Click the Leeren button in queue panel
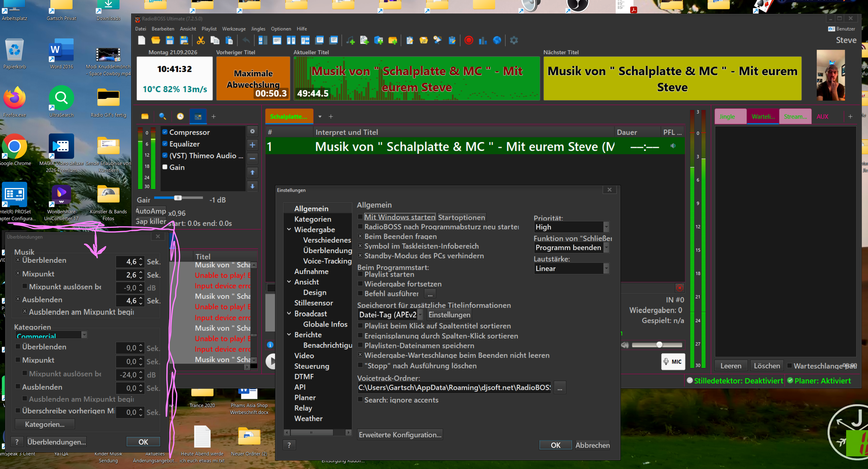Image resolution: width=868 pixels, height=469 pixels. [731, 366]
